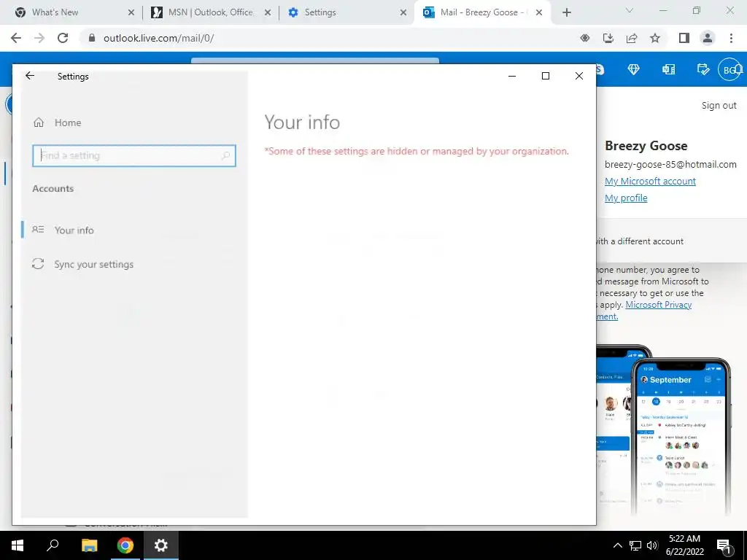The width and height of the screenshot is (747, 560).
Task: Click Chrome icon on taskbar
Action: coord(125,545)
